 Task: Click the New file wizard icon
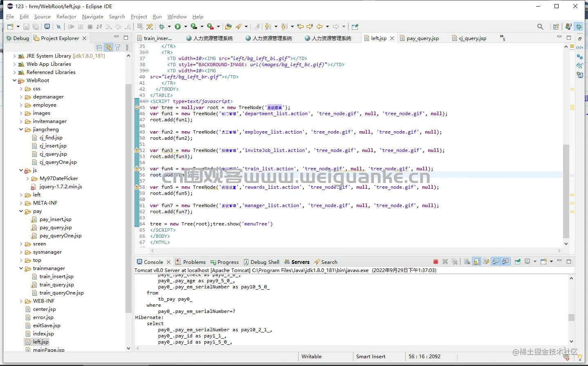(x=10, y=27)
